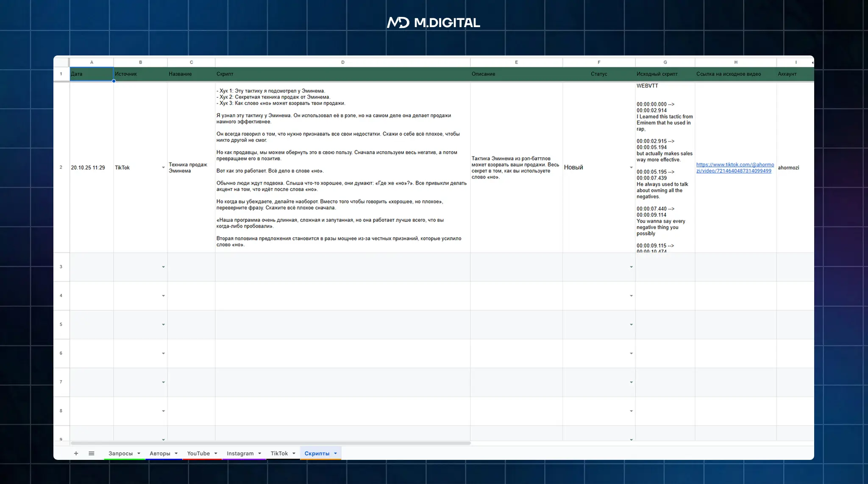Switch to the Instagram sheet tab

(x=240, y=454)
